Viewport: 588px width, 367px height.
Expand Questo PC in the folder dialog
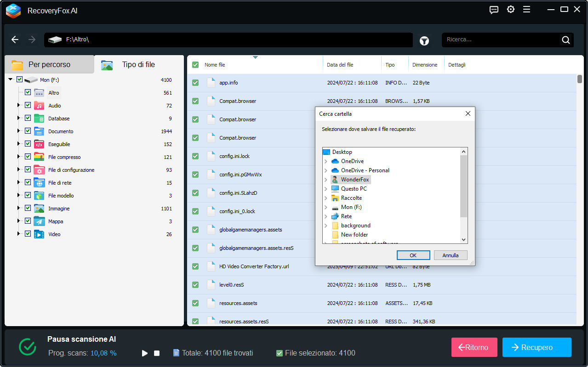pos(326,189)
